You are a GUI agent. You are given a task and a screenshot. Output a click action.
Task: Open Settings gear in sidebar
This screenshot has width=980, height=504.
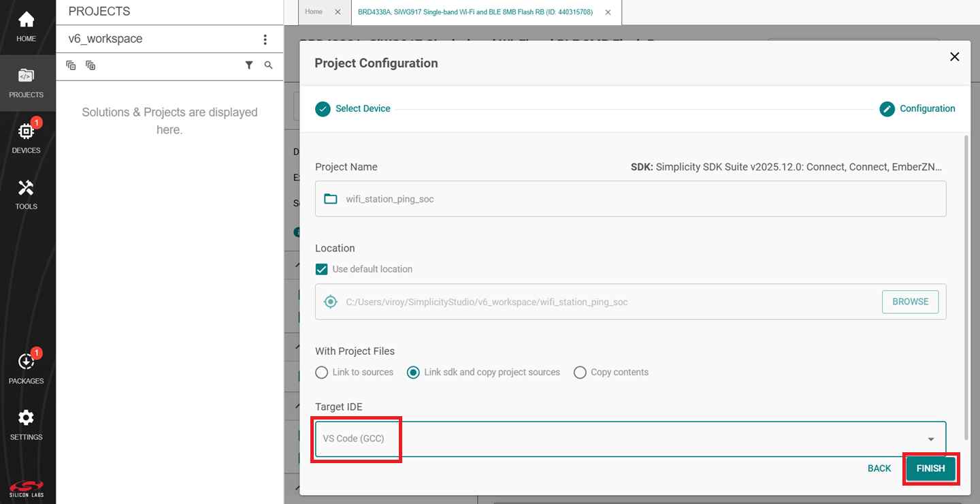(x=26, y=424)
